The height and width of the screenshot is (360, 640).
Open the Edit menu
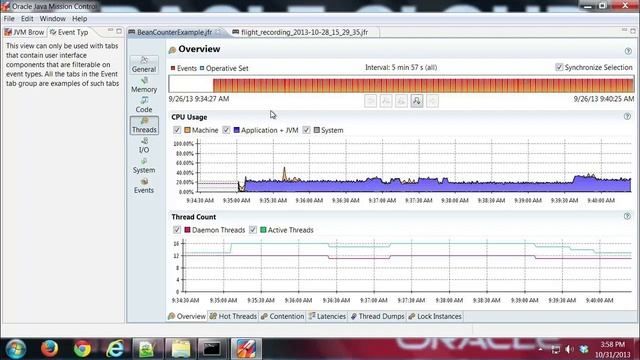27,19
